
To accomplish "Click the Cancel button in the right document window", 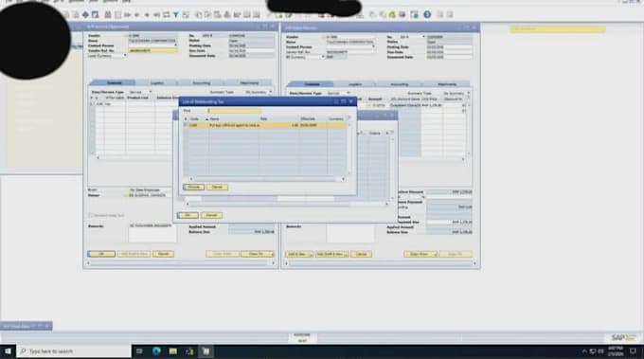I will [361, 254].
